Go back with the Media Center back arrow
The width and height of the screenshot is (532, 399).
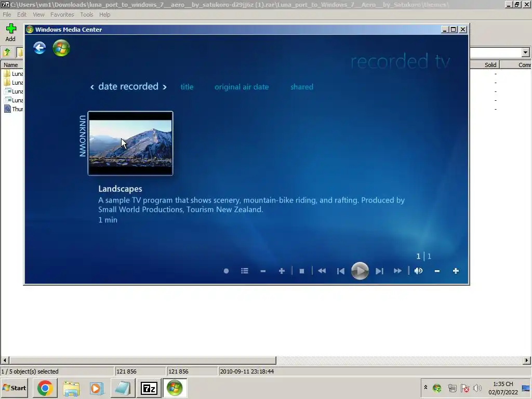[x=39, y=48]
